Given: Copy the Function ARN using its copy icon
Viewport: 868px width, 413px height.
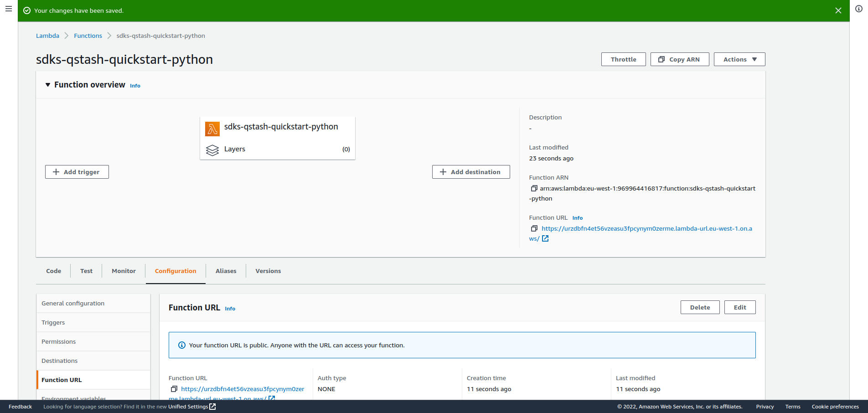Looking at the screenshot, I should click(x=534, y=188).
